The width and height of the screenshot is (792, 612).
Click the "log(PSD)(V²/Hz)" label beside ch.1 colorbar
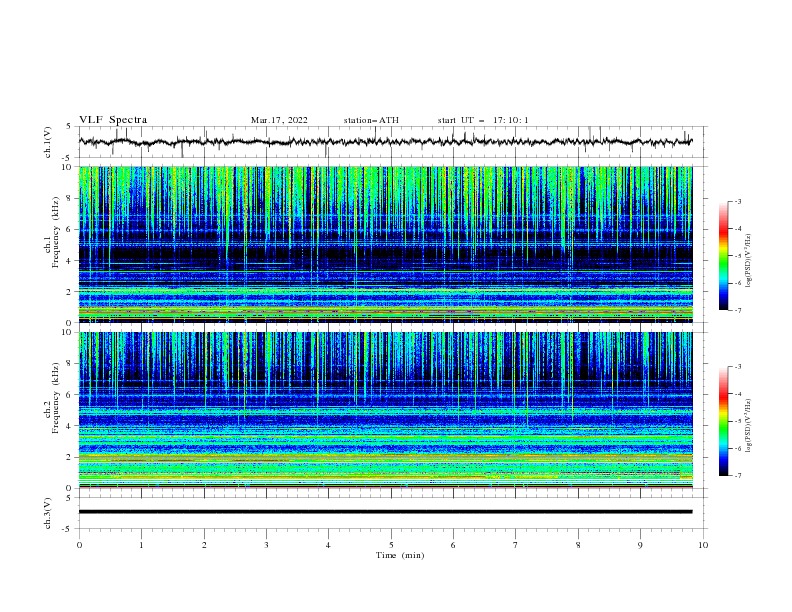748,261
